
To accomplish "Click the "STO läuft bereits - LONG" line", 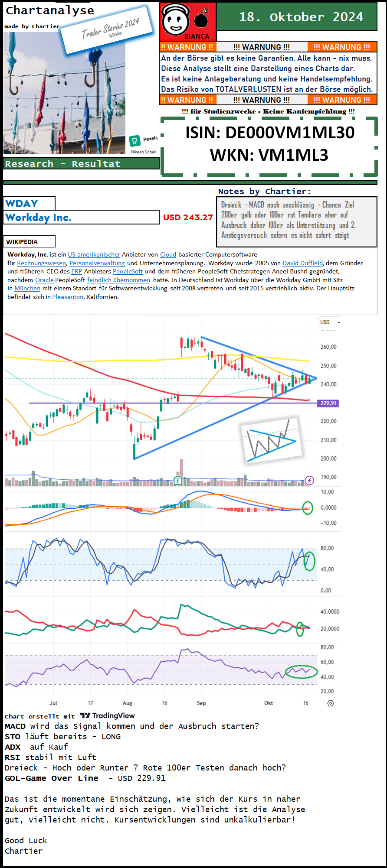I will (62, 737).
